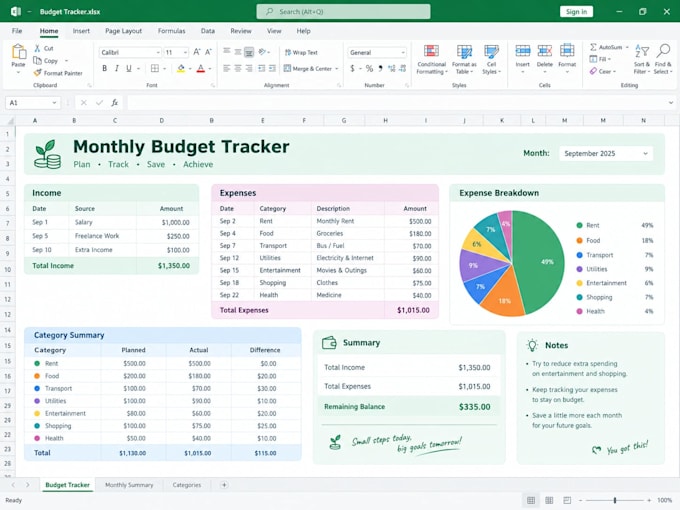Select the Budget Tracker sheet tab
Screen dimensions: 680x510
click(x=67, y=485)
